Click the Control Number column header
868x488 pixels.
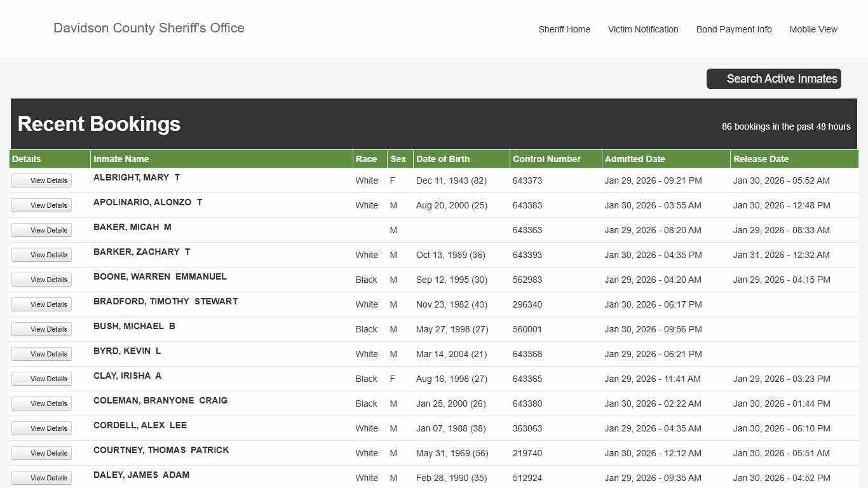tap(546, 159)
